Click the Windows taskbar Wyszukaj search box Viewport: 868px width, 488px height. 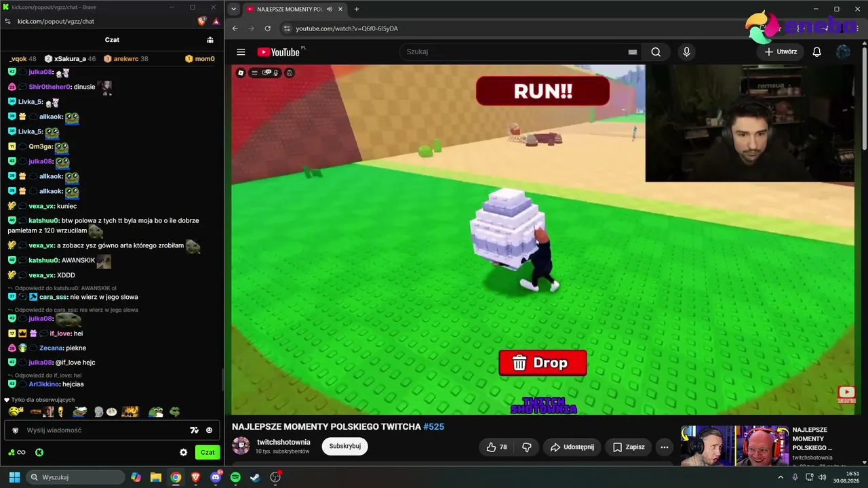pyautogui.click(x=74, y=477)
